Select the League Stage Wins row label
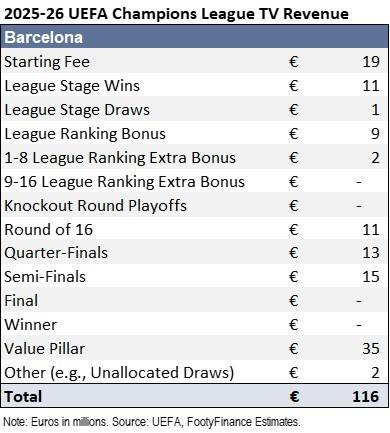 [x=72, y=86]
